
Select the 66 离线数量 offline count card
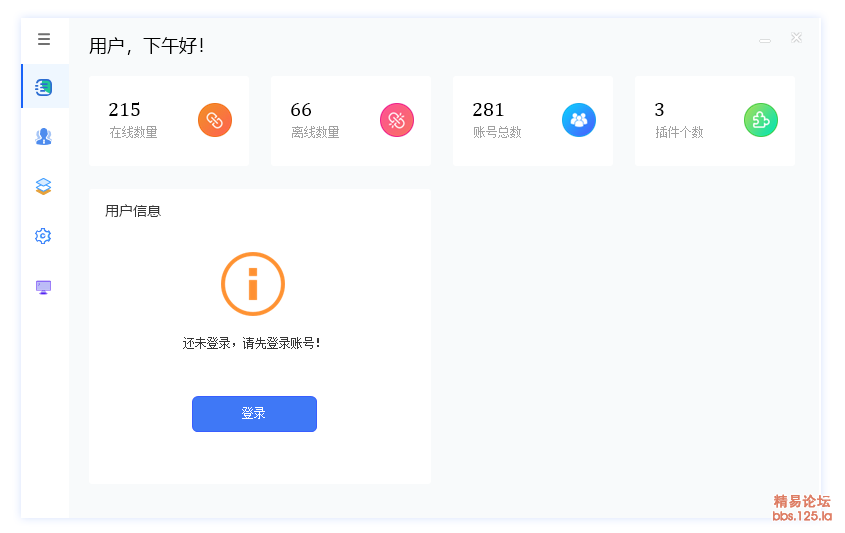[x=351, y=121]
